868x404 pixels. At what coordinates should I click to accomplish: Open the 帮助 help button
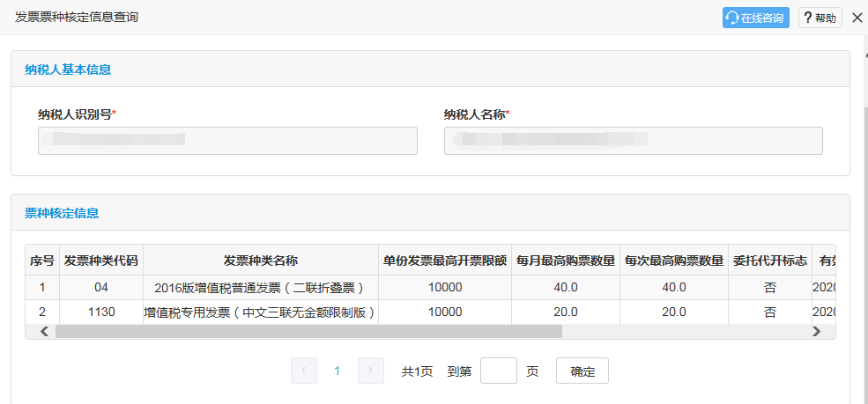coord(820,18)
